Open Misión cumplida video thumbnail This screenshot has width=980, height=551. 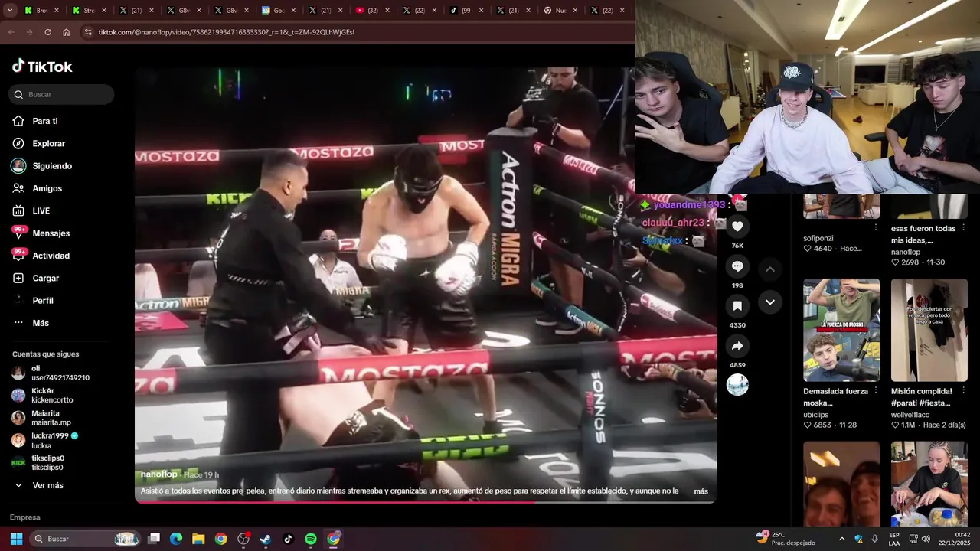coord(929,330)
